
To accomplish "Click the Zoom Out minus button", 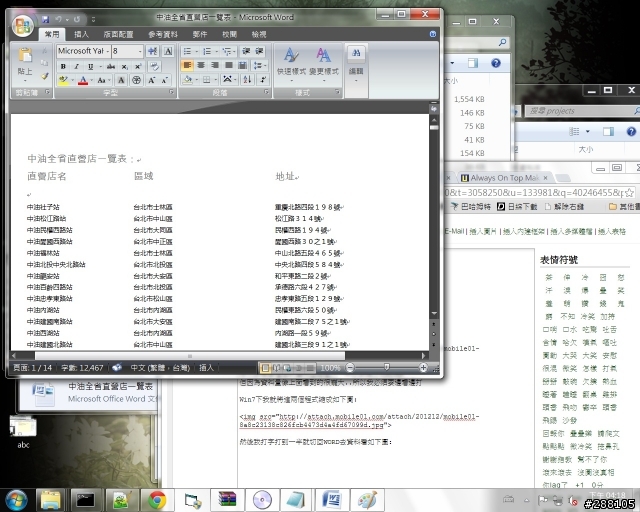I will tap(350, 368).
